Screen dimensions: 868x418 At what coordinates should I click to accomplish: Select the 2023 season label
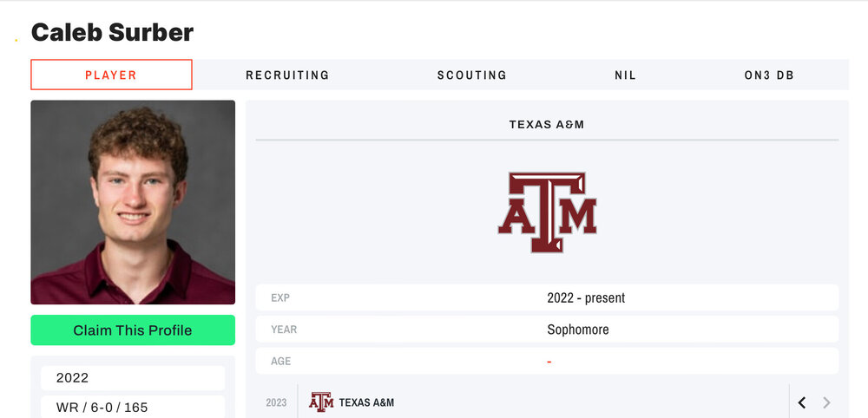pos(276,402)
